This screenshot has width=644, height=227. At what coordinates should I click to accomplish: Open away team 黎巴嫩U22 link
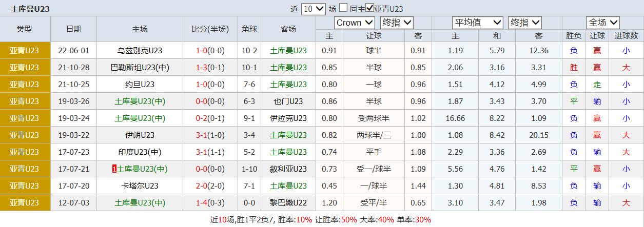(288, 203)
